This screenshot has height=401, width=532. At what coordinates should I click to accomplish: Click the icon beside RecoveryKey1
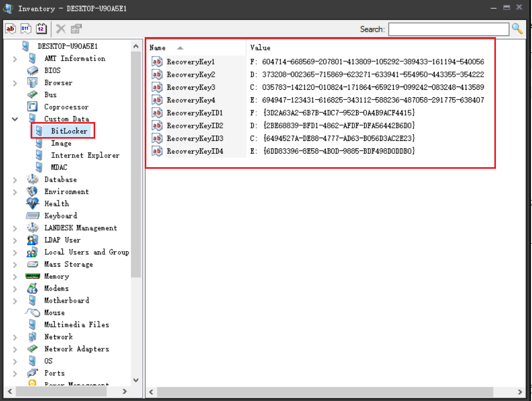point(157,62)
